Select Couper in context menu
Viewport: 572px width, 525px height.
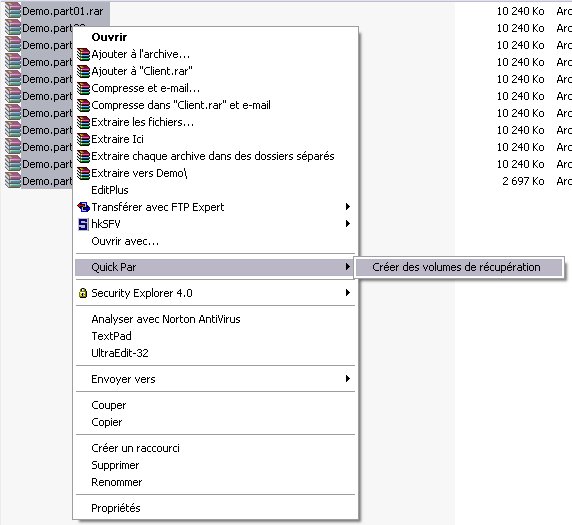(215, 405)
